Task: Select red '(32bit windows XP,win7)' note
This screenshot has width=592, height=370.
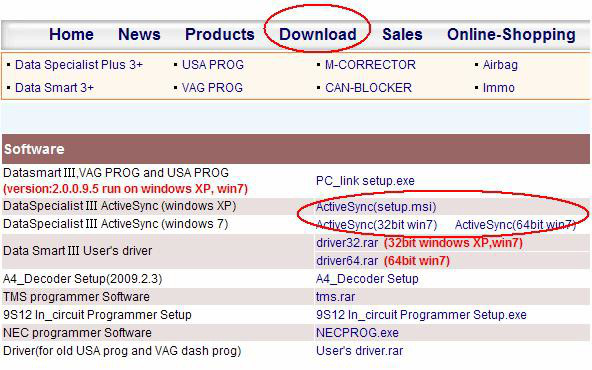Action: pos(453,243)
